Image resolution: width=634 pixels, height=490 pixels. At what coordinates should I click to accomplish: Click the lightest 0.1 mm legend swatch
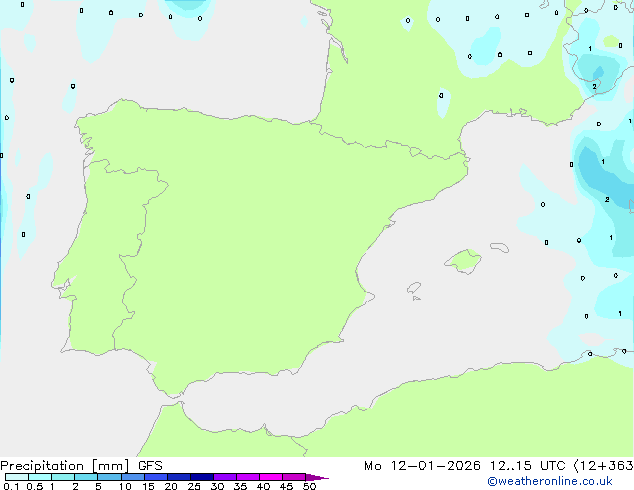[x=17, y=477]
